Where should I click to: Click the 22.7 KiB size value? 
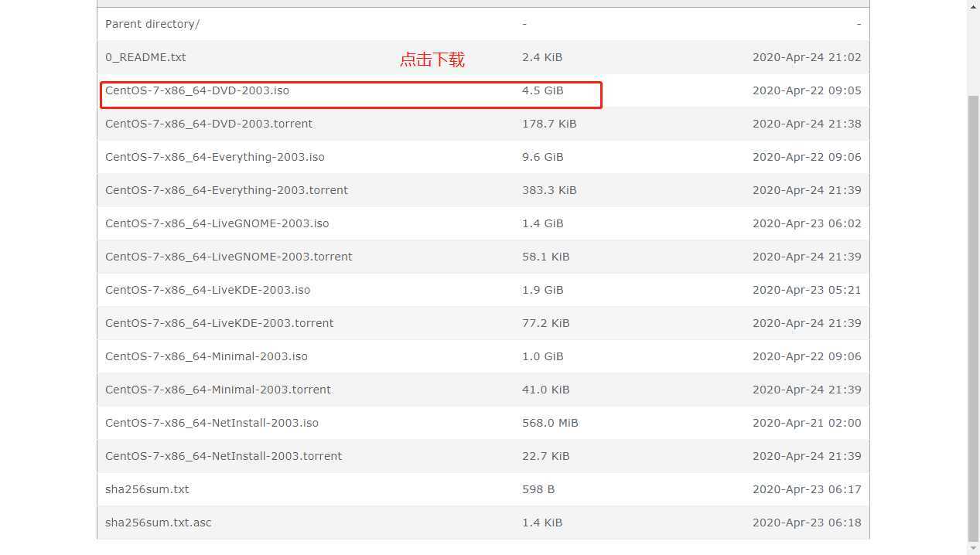click(546, 456)
